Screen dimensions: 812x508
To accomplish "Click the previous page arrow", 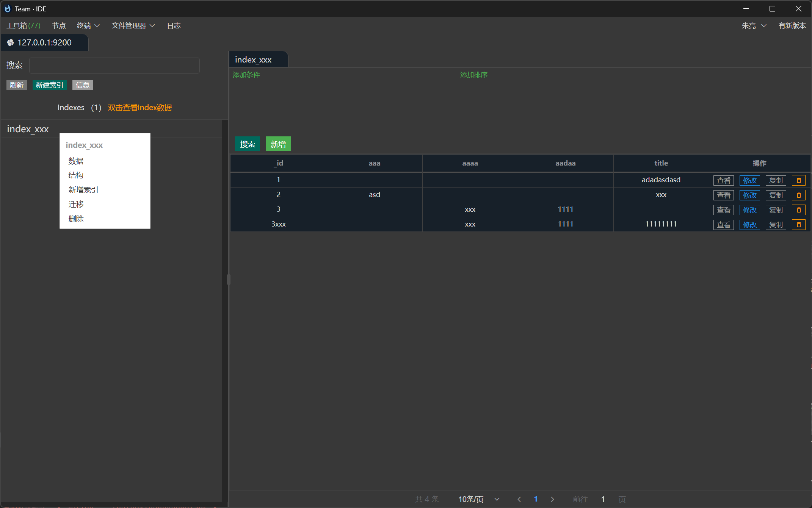I will click(x=519, y=499).
